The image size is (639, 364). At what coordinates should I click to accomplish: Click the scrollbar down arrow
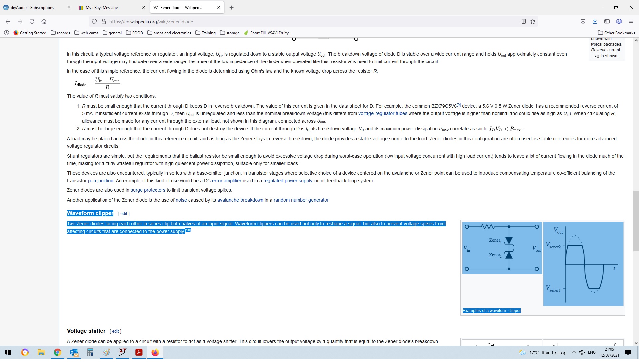[x=636, y=343]
